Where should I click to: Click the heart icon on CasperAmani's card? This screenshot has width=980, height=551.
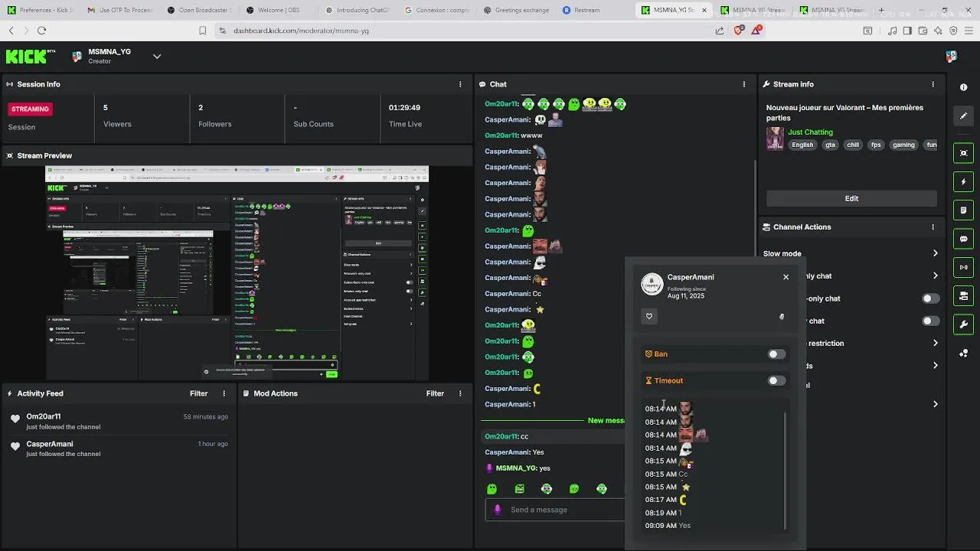pyautogui.click(x=649, y=316)
